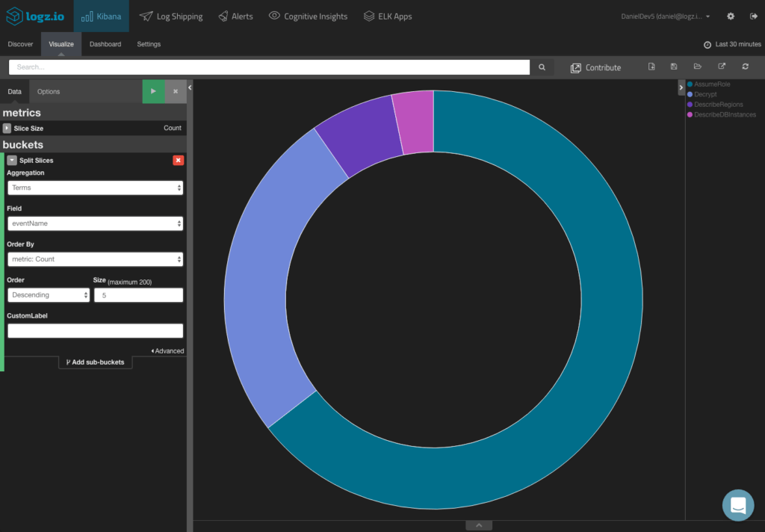
Task: Open the Options tab in the side panel
Action: [48, 90]
